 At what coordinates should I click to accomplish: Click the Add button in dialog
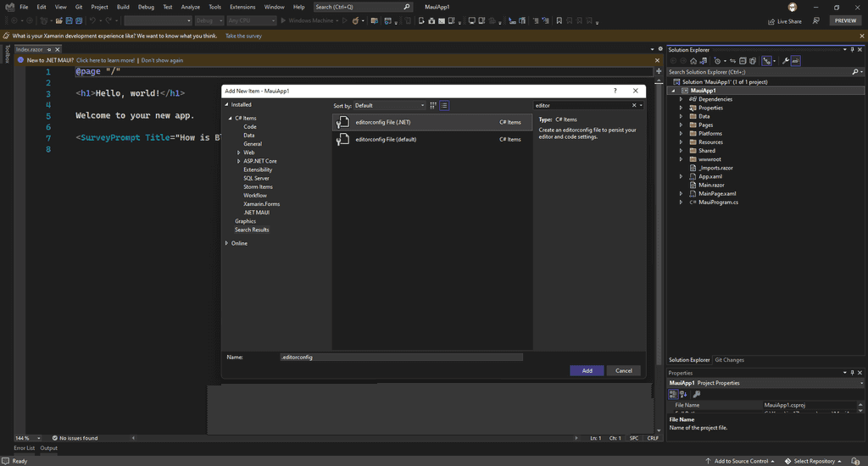(x=587, y=371)
